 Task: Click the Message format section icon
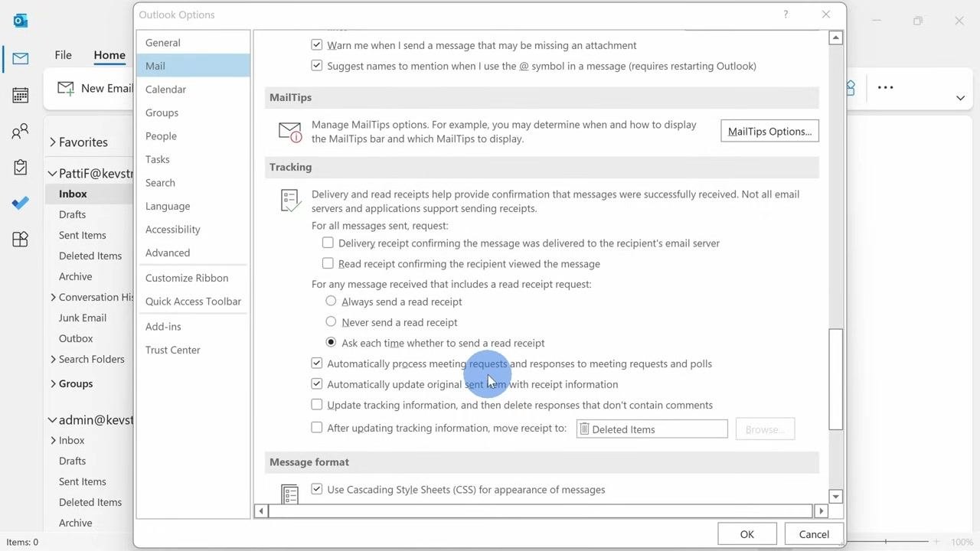290,494
